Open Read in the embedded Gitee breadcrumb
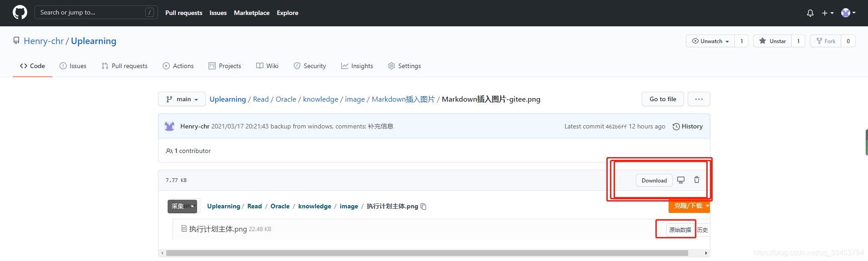Image resolution: width=868 pixels, height=261 pixels. (254, 206)
